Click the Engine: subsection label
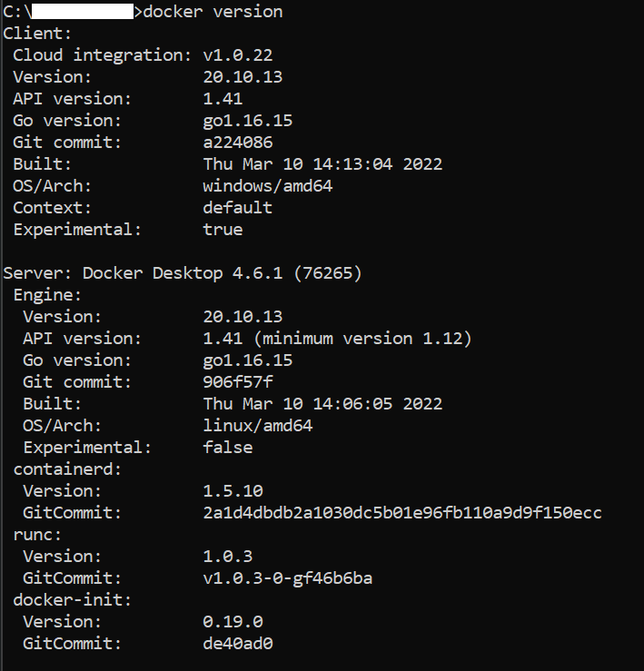This screenshot has width=644, height=671. 47,295
